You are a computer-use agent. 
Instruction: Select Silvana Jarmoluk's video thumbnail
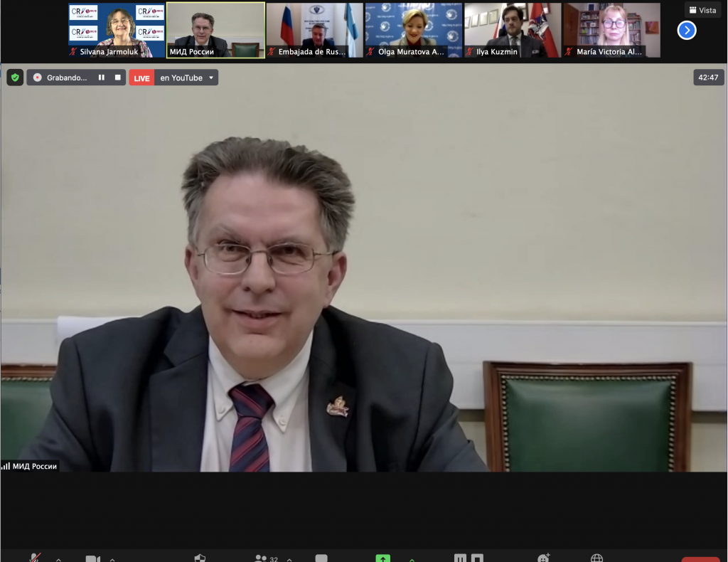click(x=117, y=30)
